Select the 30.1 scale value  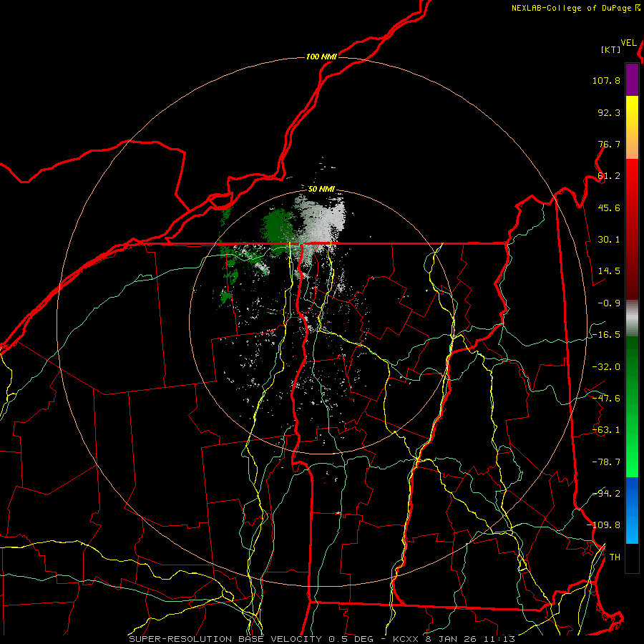pyautogui.click(x=609, y=240)
